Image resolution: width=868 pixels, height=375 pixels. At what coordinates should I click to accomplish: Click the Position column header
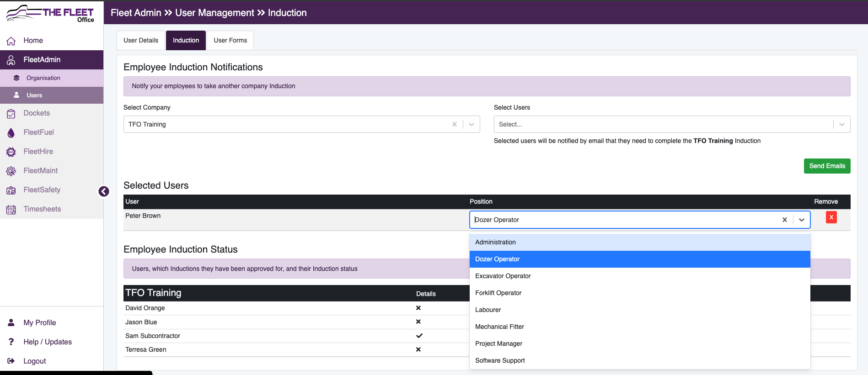pos(481,201)
